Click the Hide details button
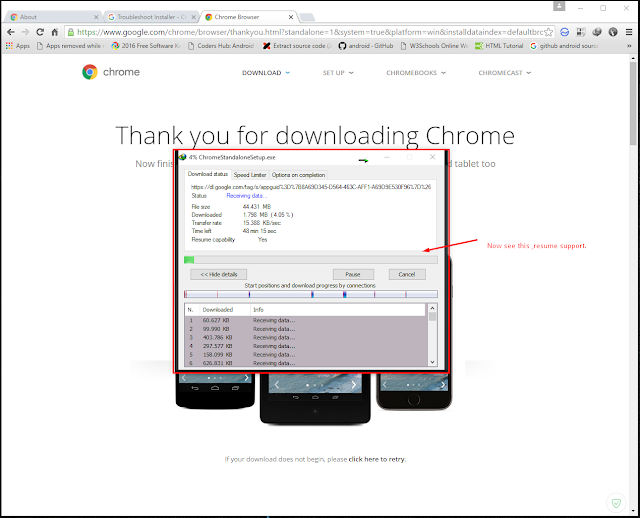Image resolution: width=640 pixels, height=518 pixels. [218, 274]
